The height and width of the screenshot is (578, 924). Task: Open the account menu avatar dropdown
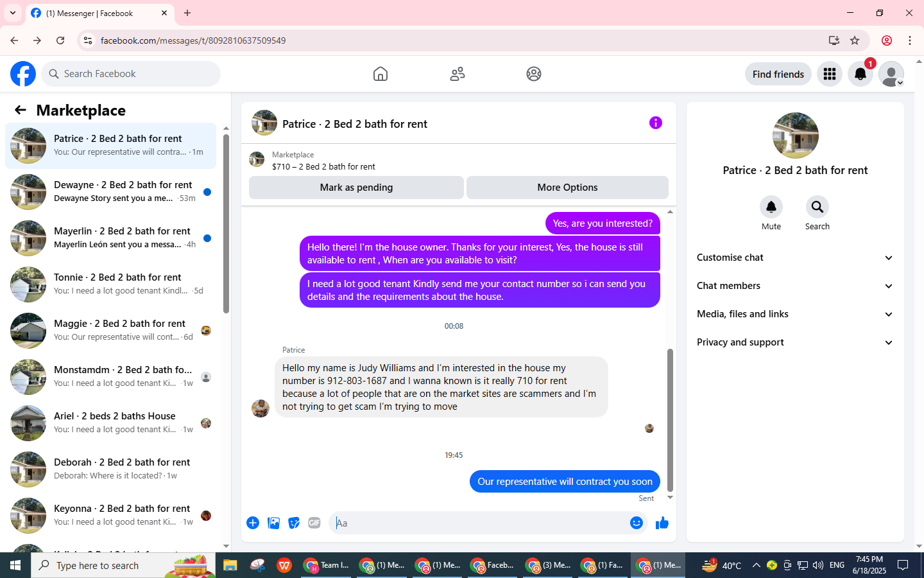coord(891,74)
